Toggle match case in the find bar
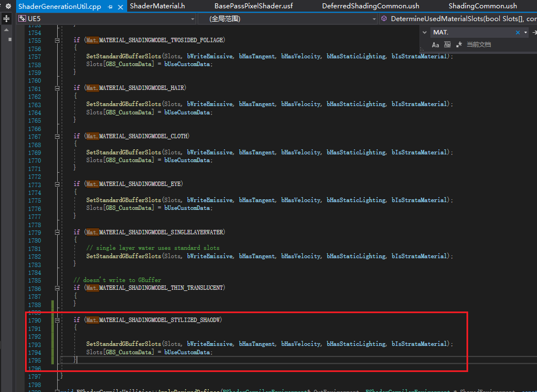The image size is (537, 392). pos(435,44)
